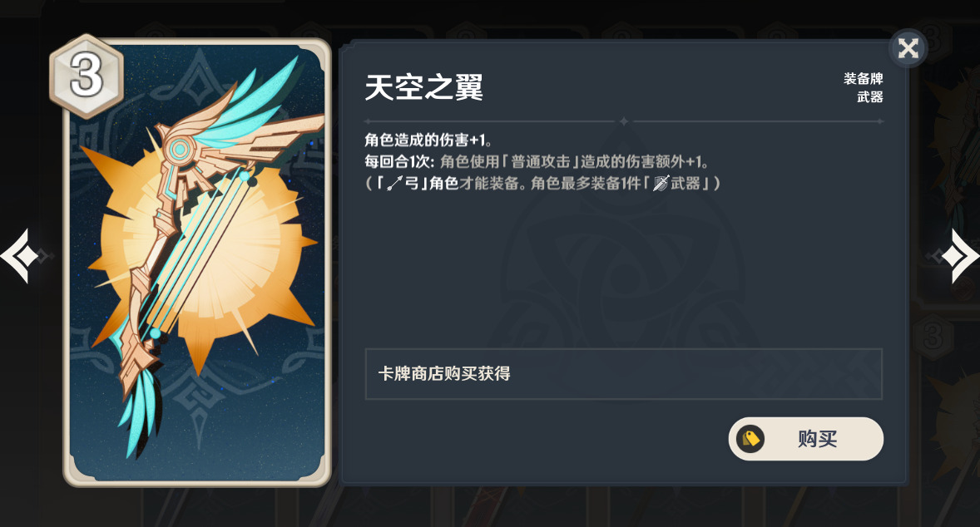Click the hexagonal cost 3 dice icon
The width and height of the screenshot is (980, 527).
tap(87, 76)
